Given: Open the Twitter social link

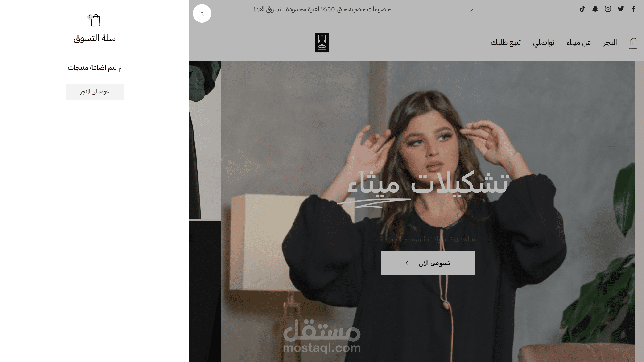Looking at the screenshot, I should (x=621, y=9).
